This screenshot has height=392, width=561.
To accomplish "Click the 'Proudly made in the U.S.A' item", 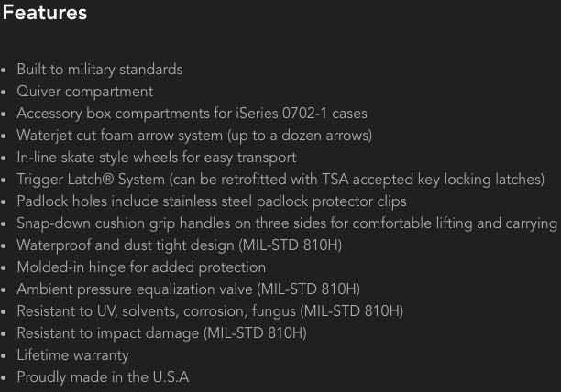I will click(x=103, y=377).
